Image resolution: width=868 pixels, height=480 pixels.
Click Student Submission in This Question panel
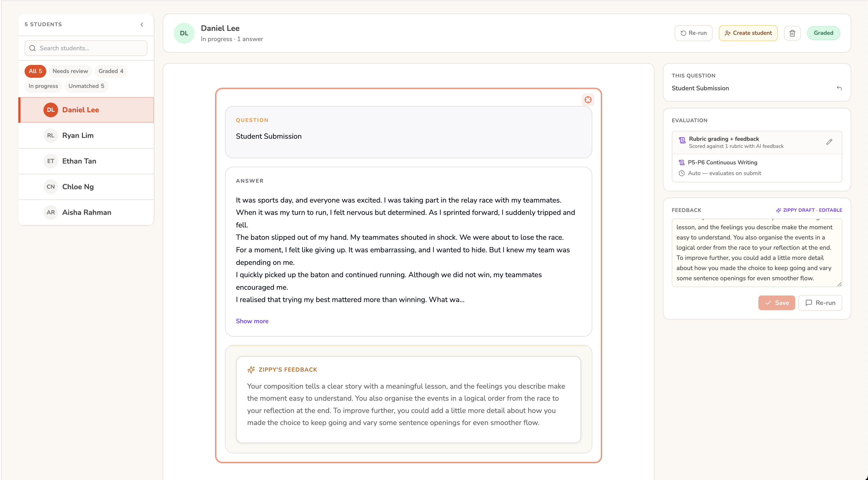pyautogui.click(x=700, y=88)
